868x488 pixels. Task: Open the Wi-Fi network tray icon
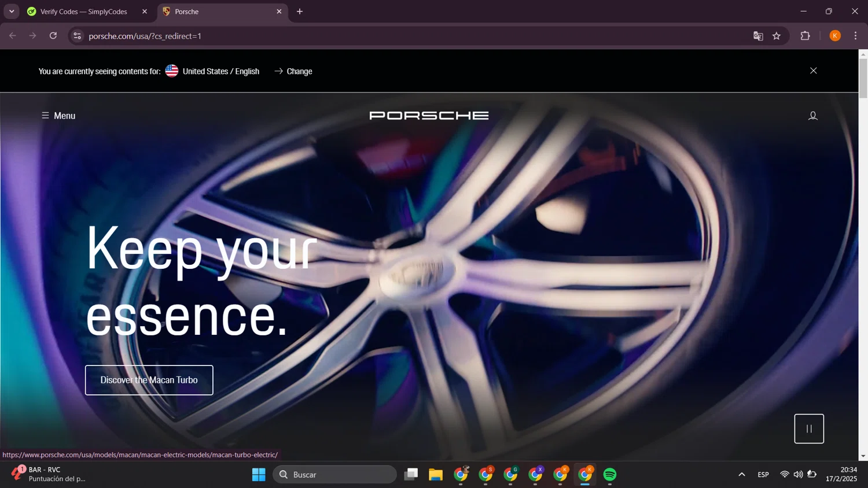[x=785, y=475]
